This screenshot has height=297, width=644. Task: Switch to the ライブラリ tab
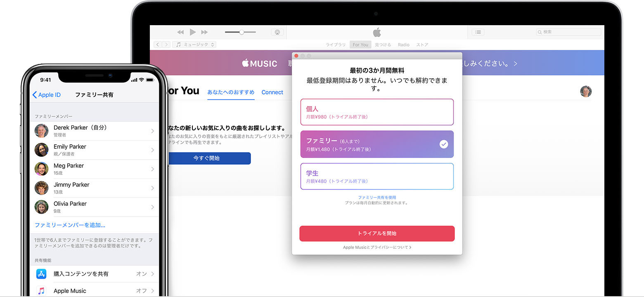point(336,45)
